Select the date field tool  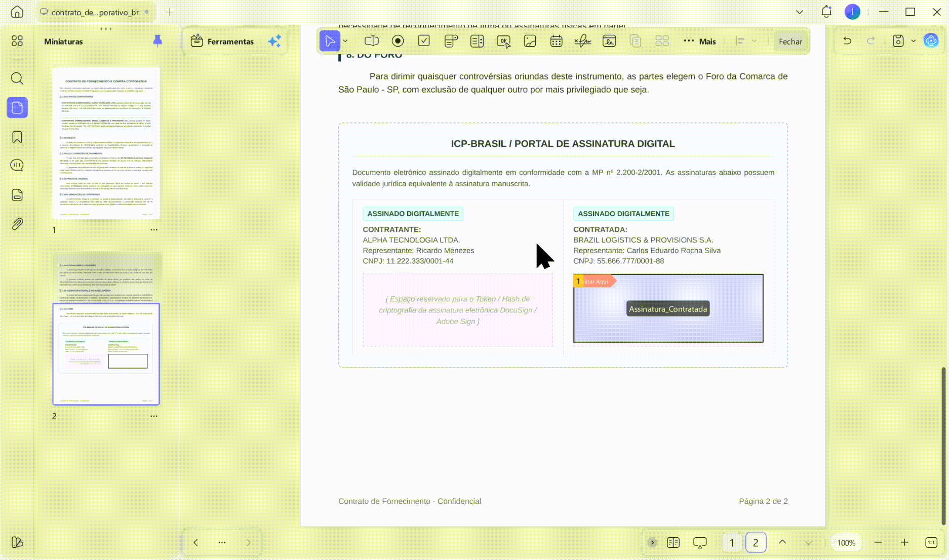coord(557,41)
